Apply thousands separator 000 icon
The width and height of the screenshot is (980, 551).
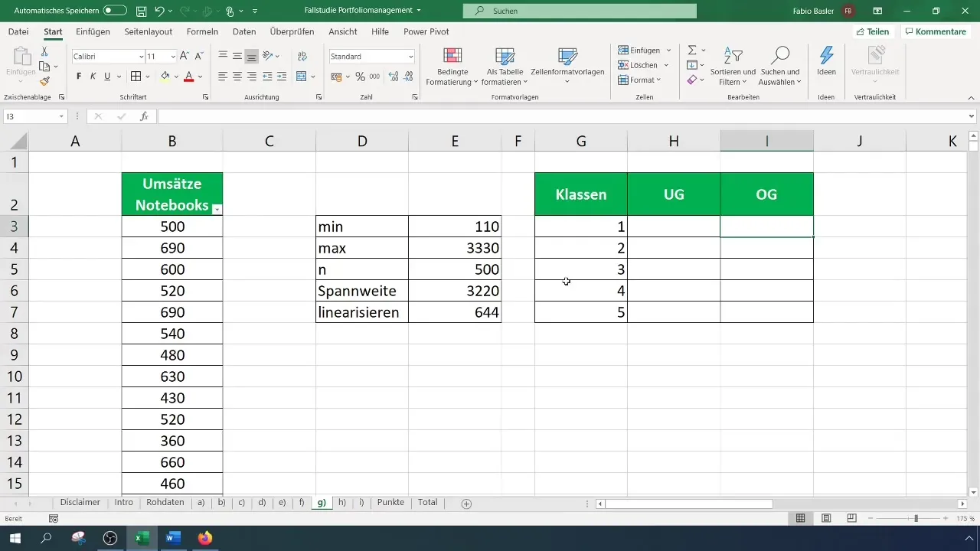point(374,77)
